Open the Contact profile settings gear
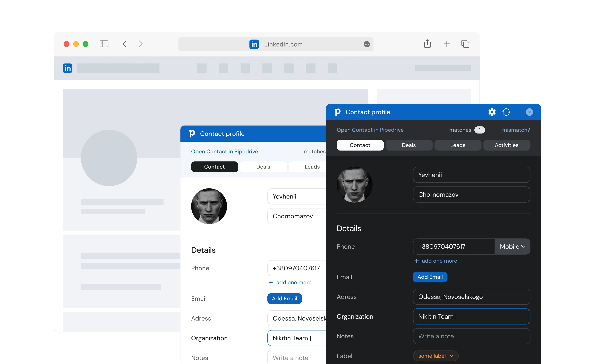 pos(492,112)
